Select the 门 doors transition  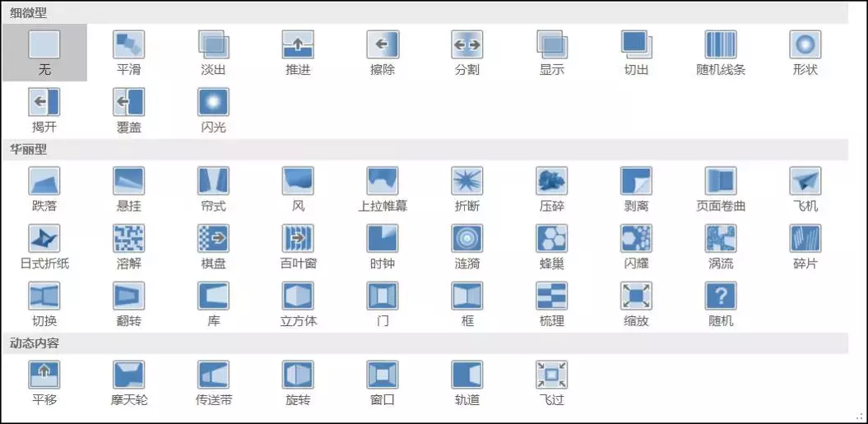383,305
